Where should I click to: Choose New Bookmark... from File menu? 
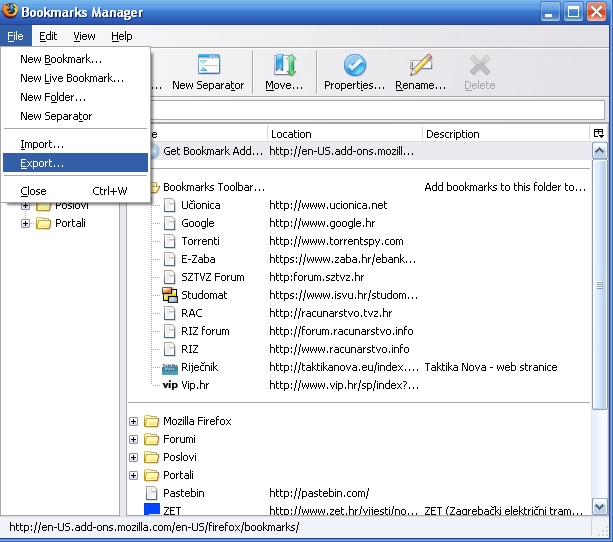tap(75, 59)
